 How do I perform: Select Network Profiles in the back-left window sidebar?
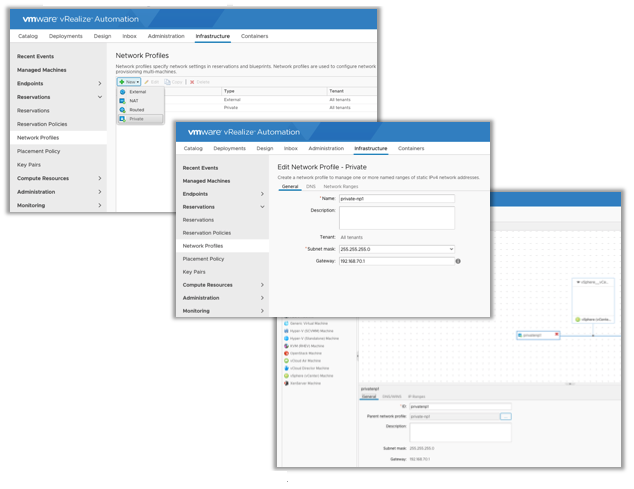coord(58,138)
